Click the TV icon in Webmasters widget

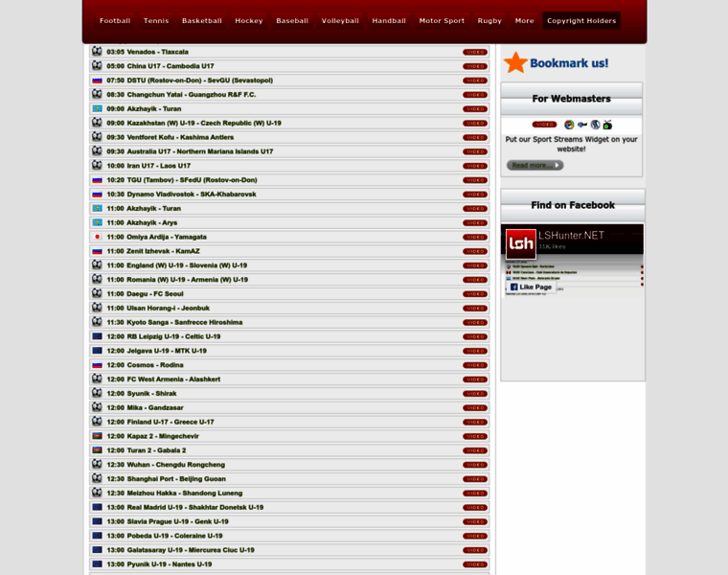[x=607, y=125]
